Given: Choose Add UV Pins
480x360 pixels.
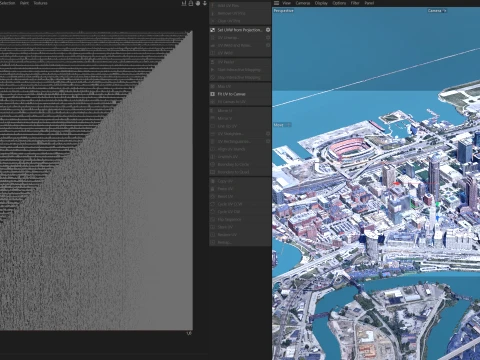Looking at the screenshot, I should (240, 6).
